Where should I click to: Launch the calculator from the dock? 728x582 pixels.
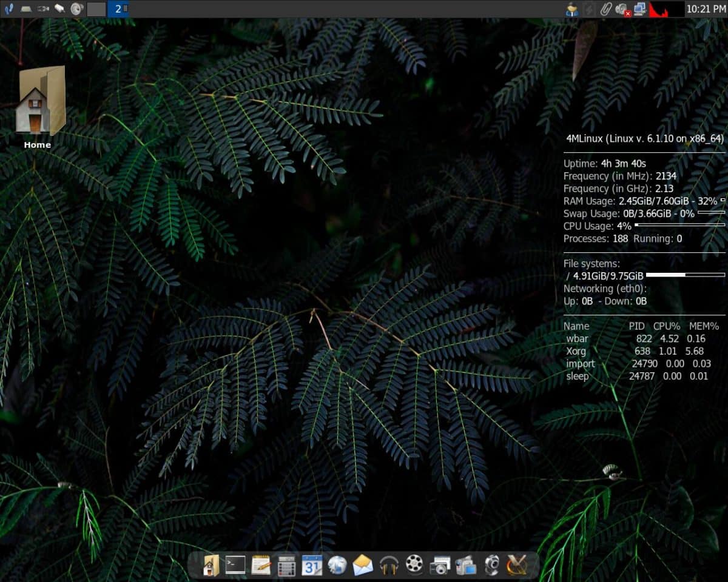[x=288, y=566]
